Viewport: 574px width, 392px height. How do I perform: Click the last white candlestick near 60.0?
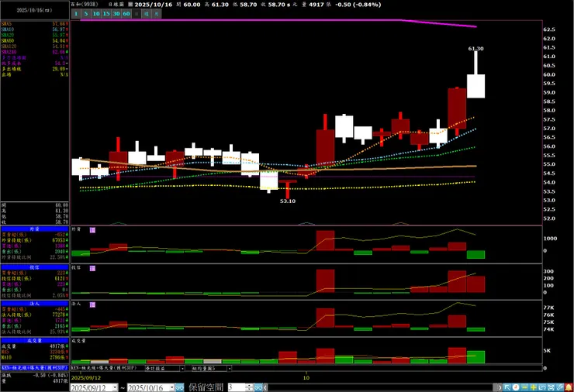(476, 86)
